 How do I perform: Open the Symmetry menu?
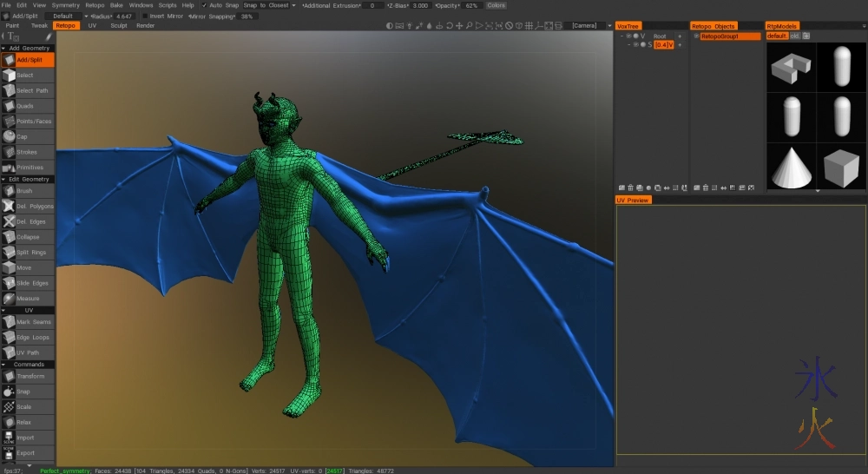click(65, 5)
